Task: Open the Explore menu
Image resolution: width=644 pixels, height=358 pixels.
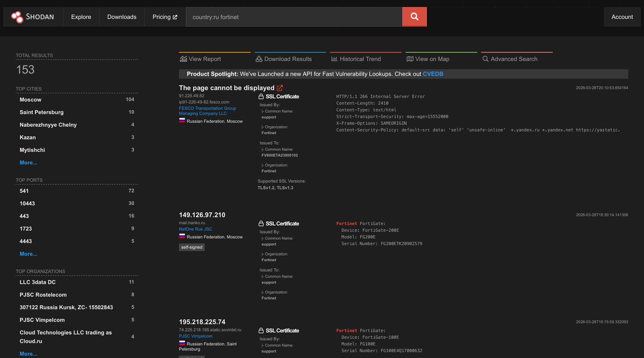Action: tap(81, 17)
